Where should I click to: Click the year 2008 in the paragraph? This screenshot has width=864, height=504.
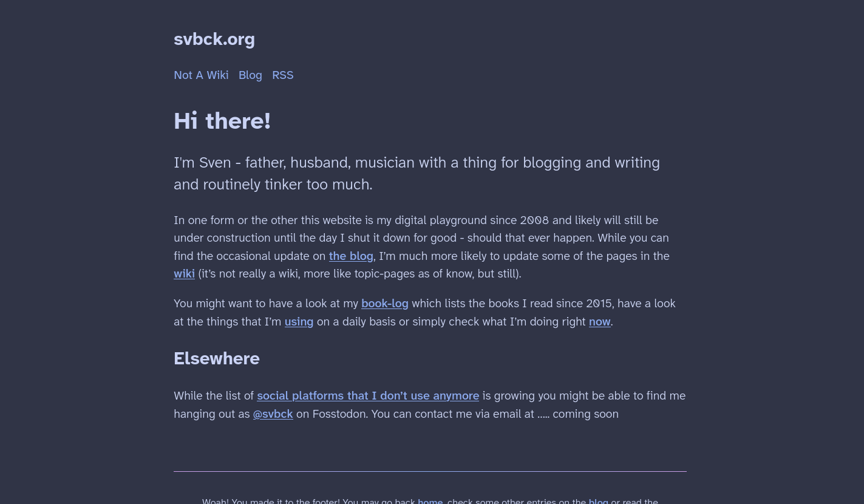pyautogui.click(x=534, y=220)
